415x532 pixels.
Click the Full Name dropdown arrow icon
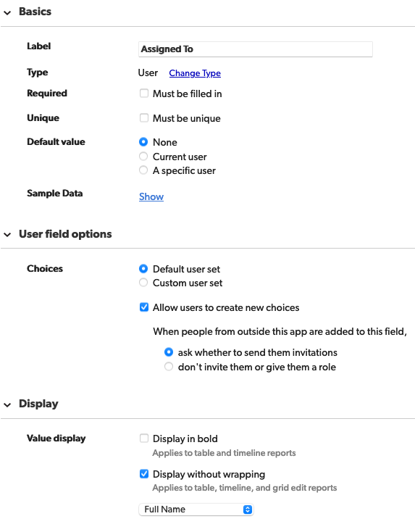(248, 510)
